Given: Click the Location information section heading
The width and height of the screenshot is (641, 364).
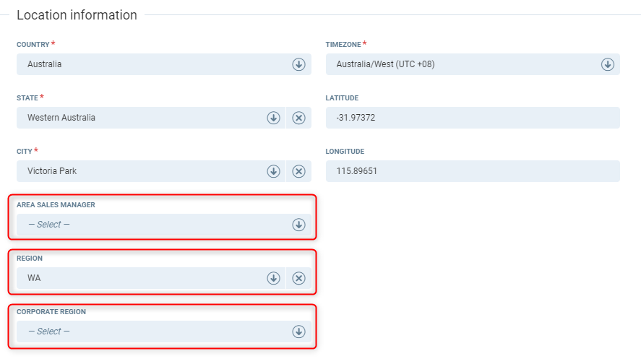Looking at the screenshot, I should click(77, 15).
